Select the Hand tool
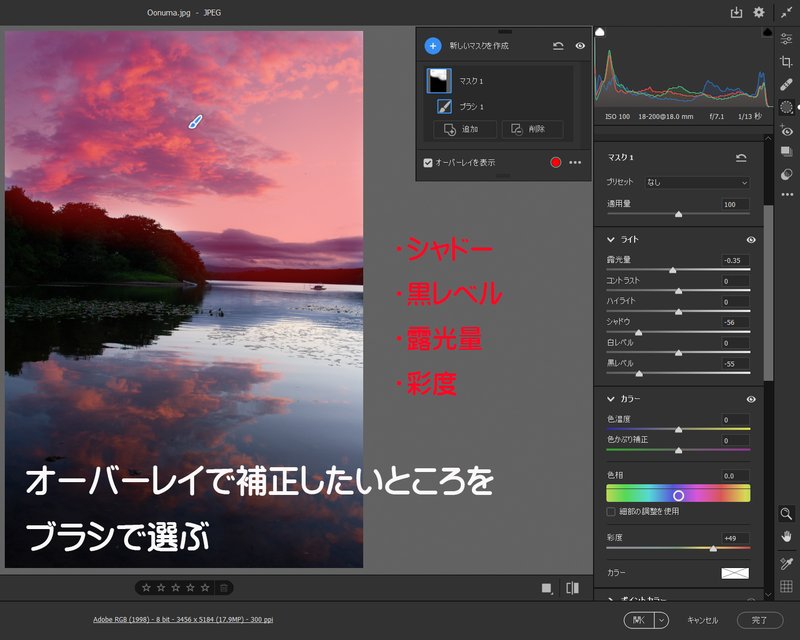 click(x=786, y=536)
